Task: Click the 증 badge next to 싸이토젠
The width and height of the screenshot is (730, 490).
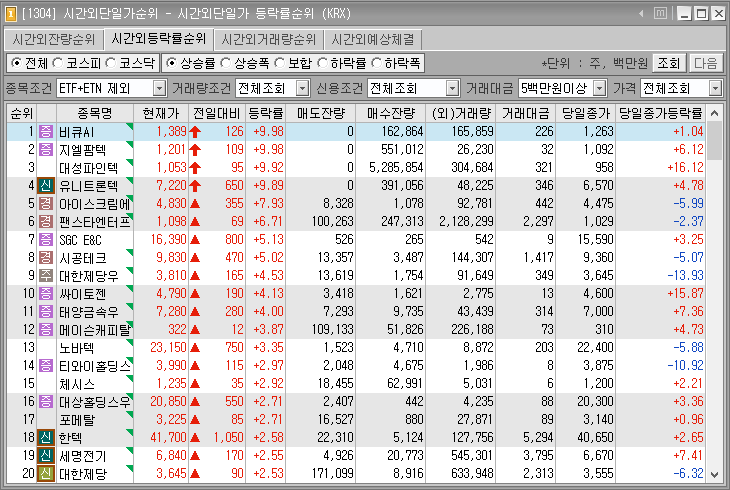Action: (46, 293)
